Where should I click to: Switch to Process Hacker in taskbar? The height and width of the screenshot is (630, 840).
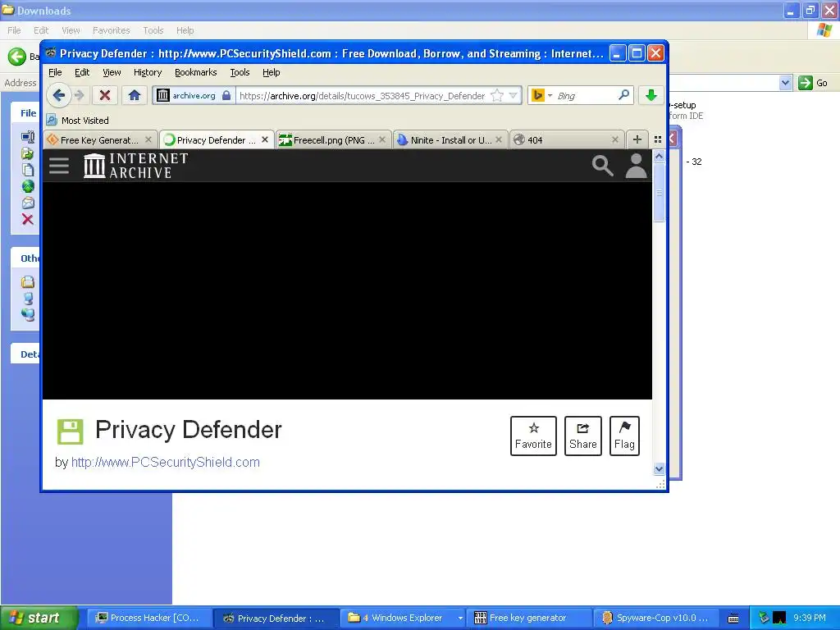[x=149, y=618]
